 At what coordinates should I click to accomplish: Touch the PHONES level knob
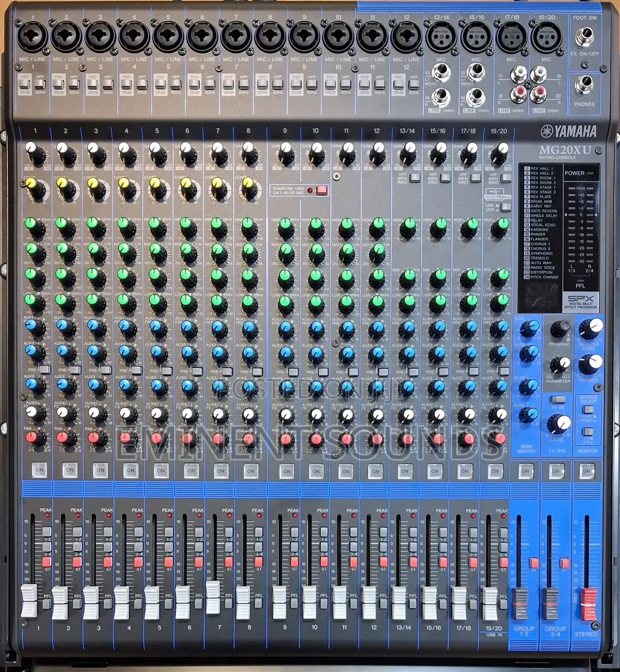[591, 364]
